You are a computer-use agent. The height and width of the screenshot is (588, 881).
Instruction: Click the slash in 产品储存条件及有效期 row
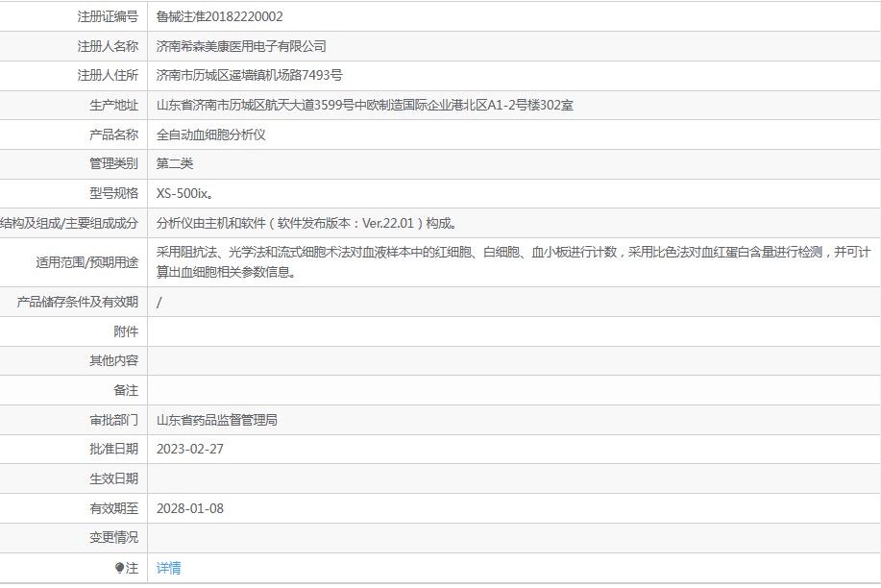[159, 302]
